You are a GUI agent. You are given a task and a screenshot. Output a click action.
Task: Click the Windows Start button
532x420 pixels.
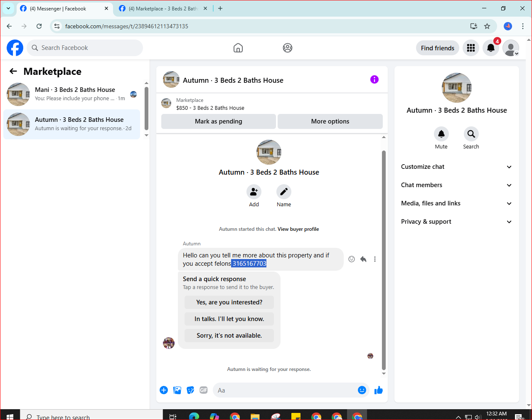pos(10,416)
